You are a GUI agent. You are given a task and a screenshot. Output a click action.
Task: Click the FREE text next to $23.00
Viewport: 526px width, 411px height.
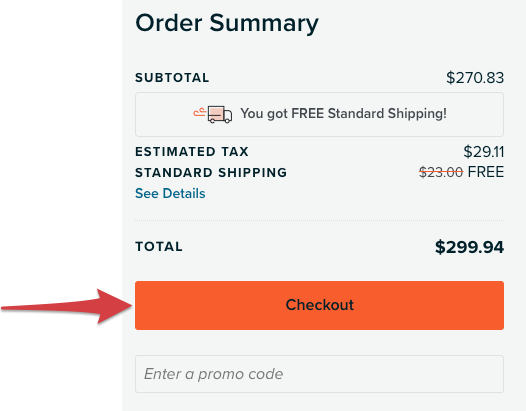tap(486, 172)
